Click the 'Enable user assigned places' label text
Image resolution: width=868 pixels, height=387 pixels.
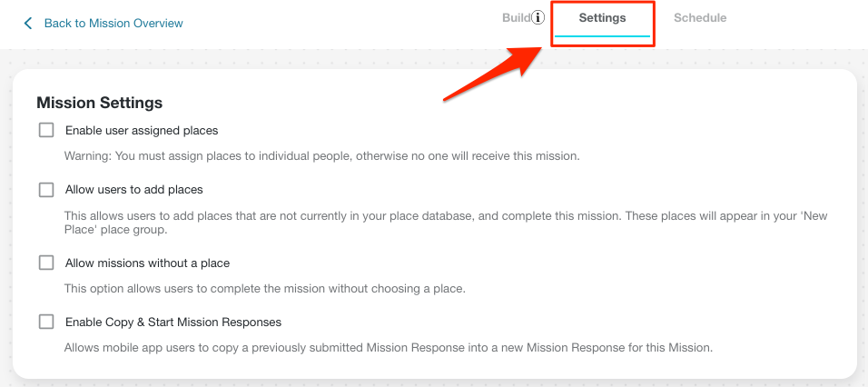(x=142, y=131)
